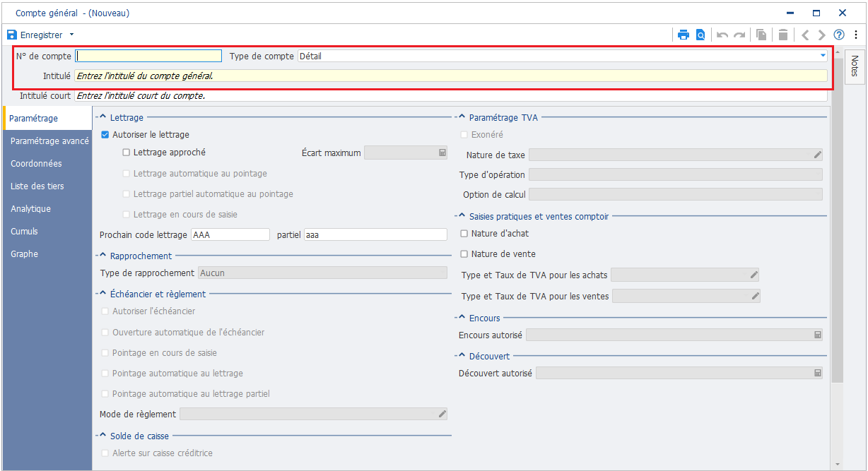Open calculator icon in Écart maximum field
868x471 pixels.
[442, 153]
